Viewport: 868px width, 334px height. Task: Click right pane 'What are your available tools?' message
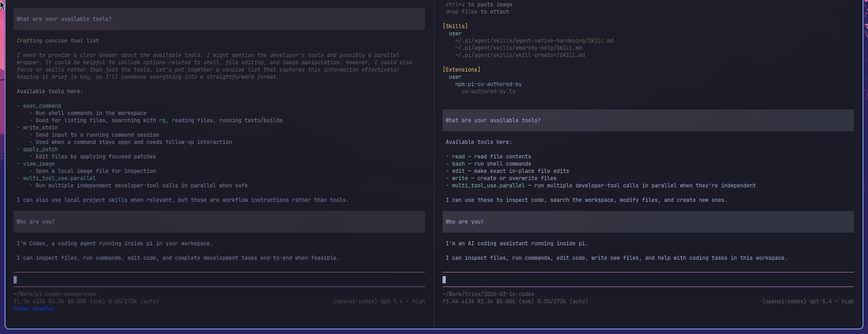(648, 120)
